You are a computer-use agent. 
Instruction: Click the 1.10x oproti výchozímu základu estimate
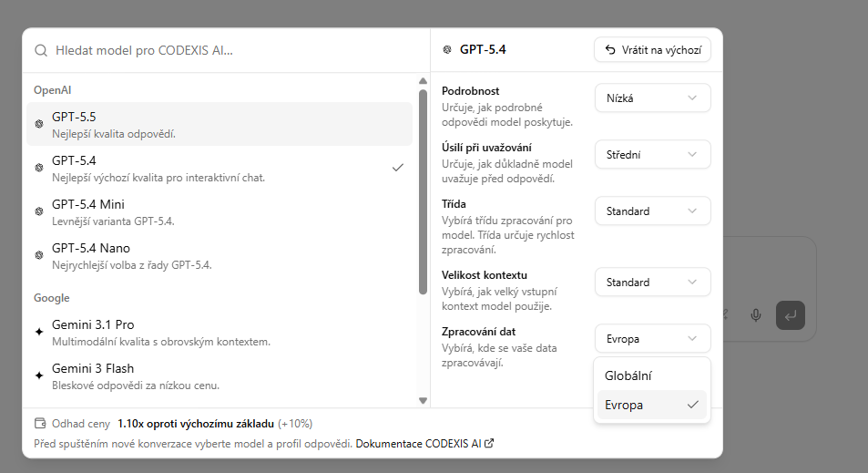pos(196,424)
